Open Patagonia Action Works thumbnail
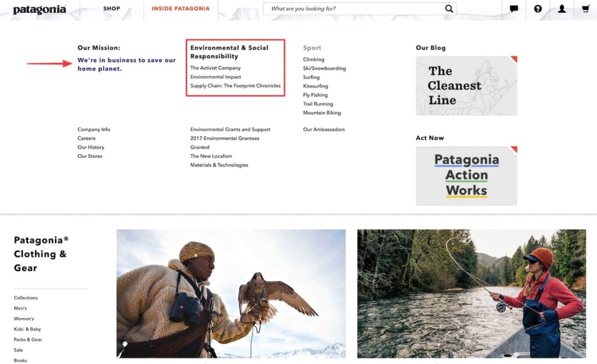Viewport: 597px width, 364px height. (x=466, y=176)
